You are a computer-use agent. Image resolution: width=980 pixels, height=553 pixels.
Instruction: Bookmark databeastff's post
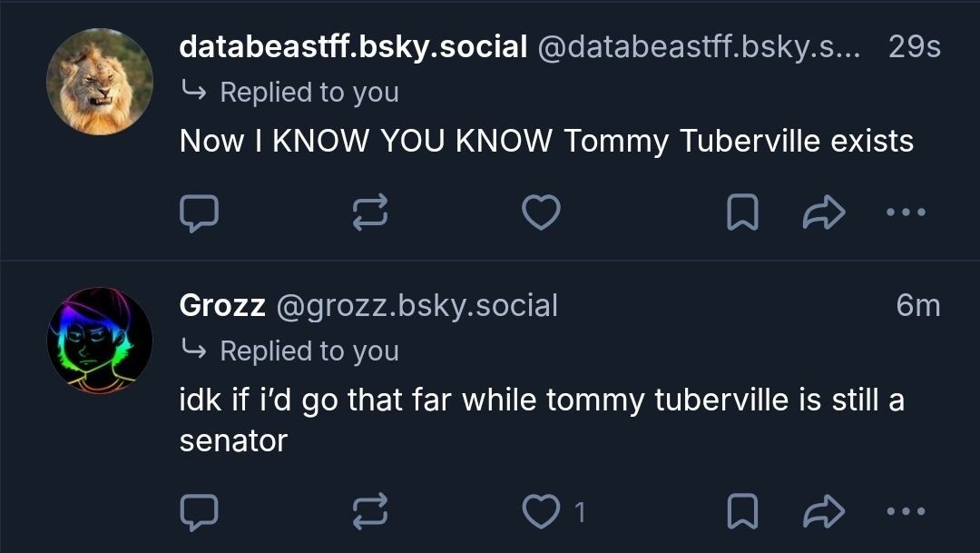click(743, 212)
